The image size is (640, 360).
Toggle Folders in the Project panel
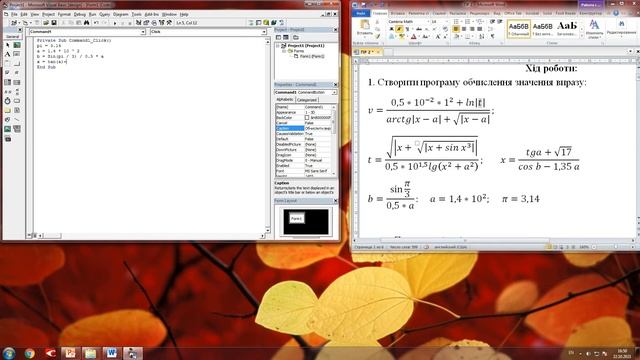coord(296,38)
